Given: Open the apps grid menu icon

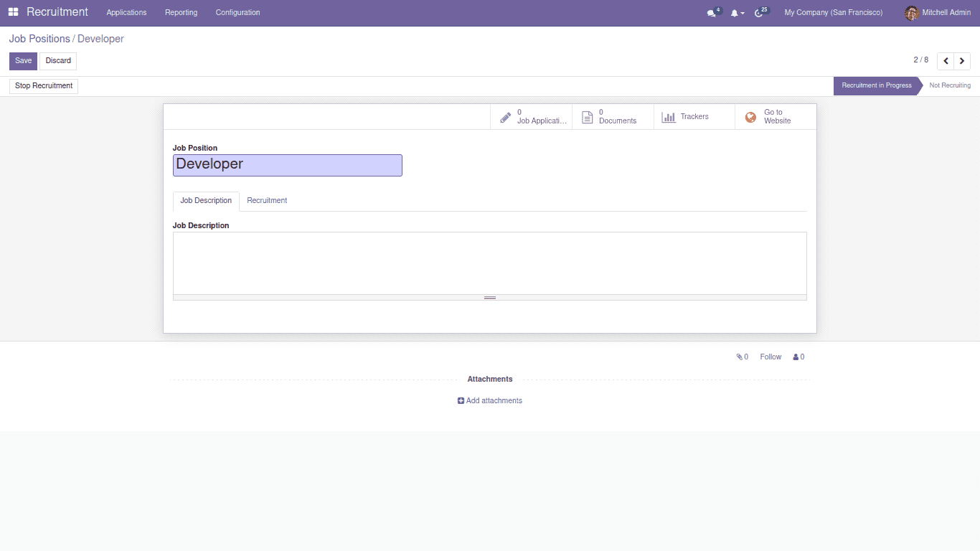Looking at the screenshot, I should (14, 12).
